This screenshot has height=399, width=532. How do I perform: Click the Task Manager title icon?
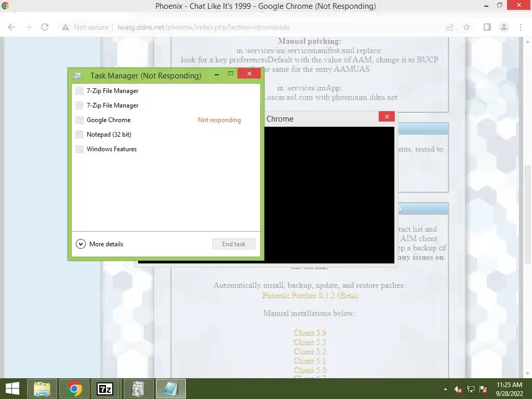pyautogui.click(x=77, y=75)
